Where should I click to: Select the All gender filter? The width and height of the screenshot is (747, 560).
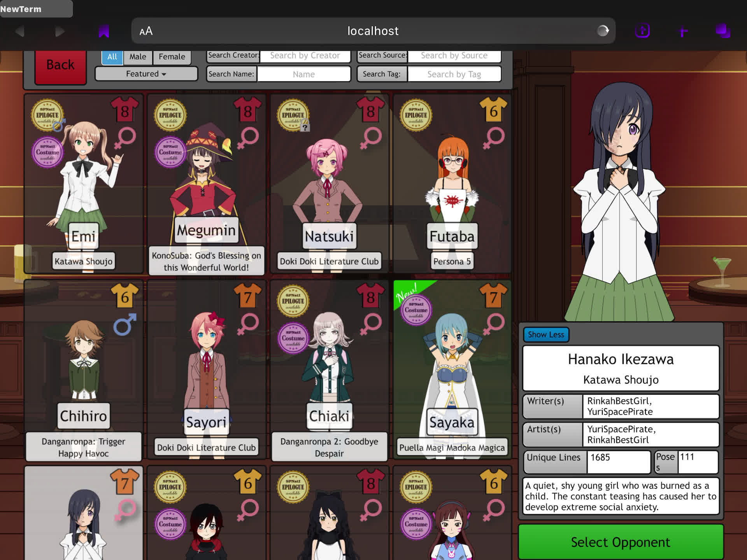(x=112, y=57)
